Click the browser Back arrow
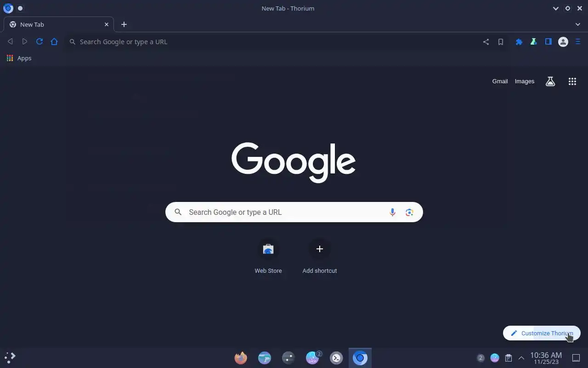 (x=10, y=42)
